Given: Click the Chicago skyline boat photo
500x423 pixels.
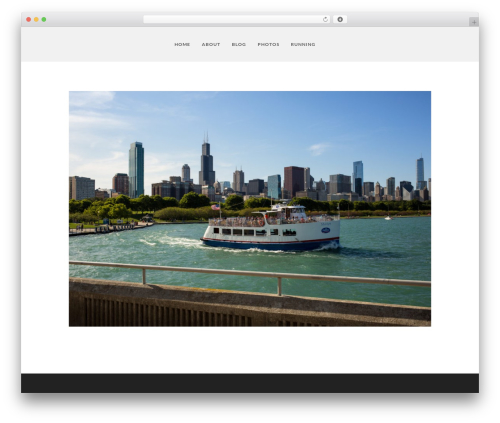Looking at the screenshot, I should pos(250,209).
